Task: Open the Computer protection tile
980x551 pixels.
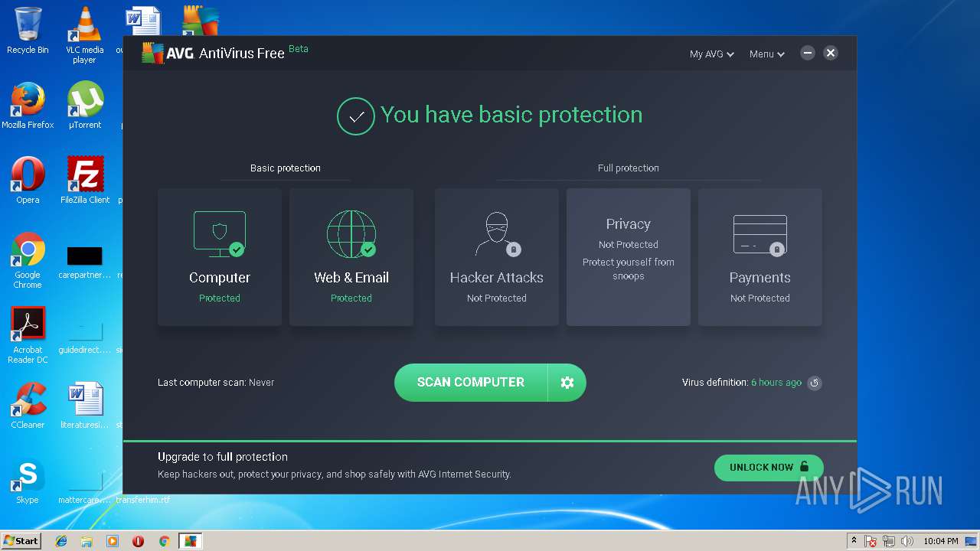Action: click(x=220, y=257)
